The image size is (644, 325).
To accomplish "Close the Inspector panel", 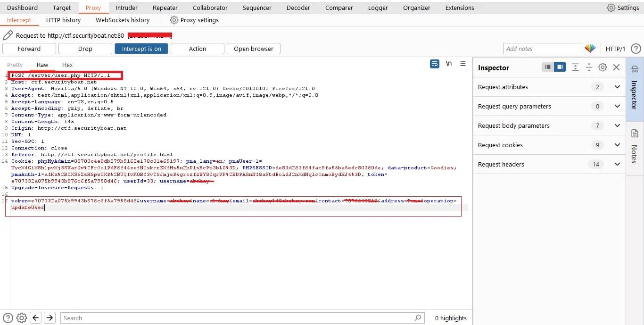I will pos(616,67).
